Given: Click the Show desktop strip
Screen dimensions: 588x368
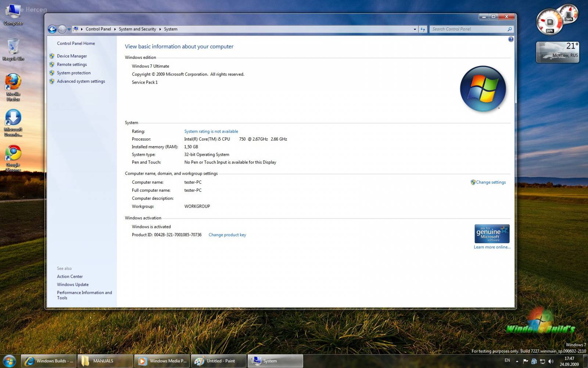Looking at the screenshot, I should (585, 361).
